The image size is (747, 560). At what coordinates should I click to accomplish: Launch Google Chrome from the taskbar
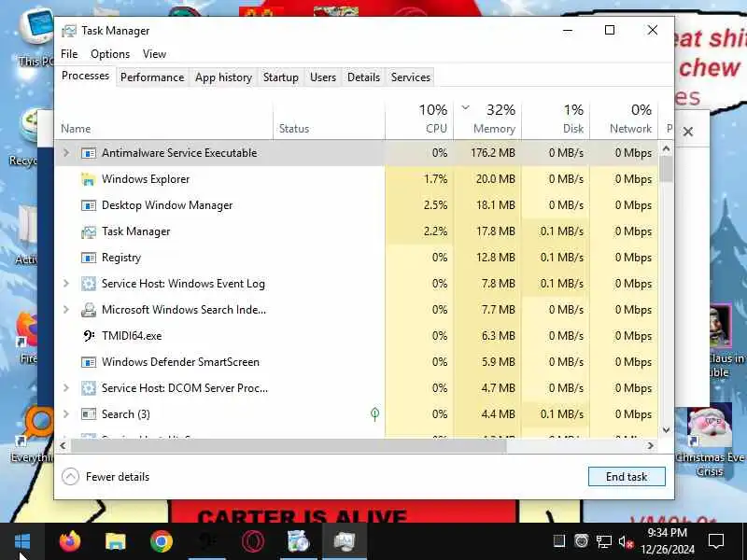pos(161,541)
